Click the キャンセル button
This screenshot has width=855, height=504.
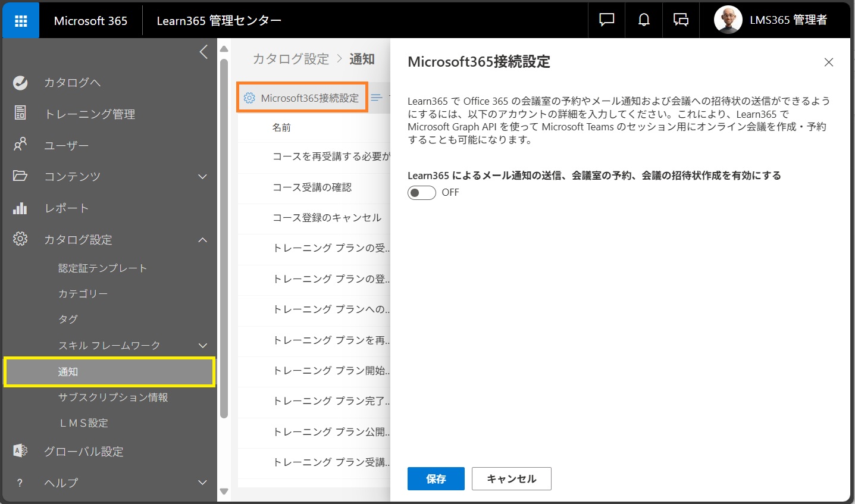click(x=512, y=478)
